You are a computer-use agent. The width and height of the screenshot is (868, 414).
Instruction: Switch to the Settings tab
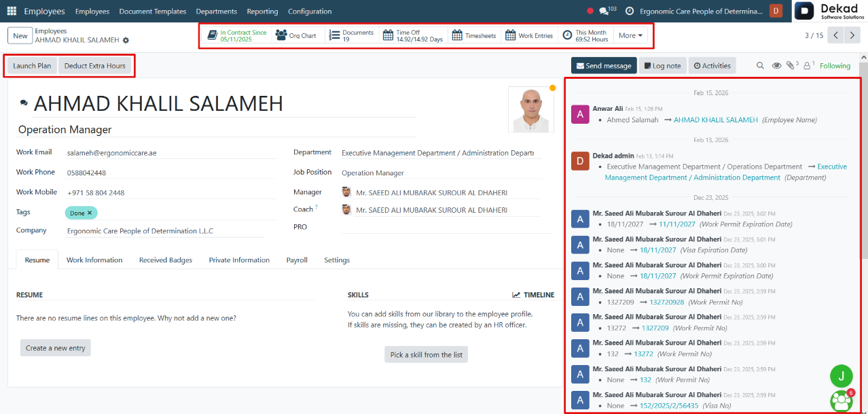(337, 260)
